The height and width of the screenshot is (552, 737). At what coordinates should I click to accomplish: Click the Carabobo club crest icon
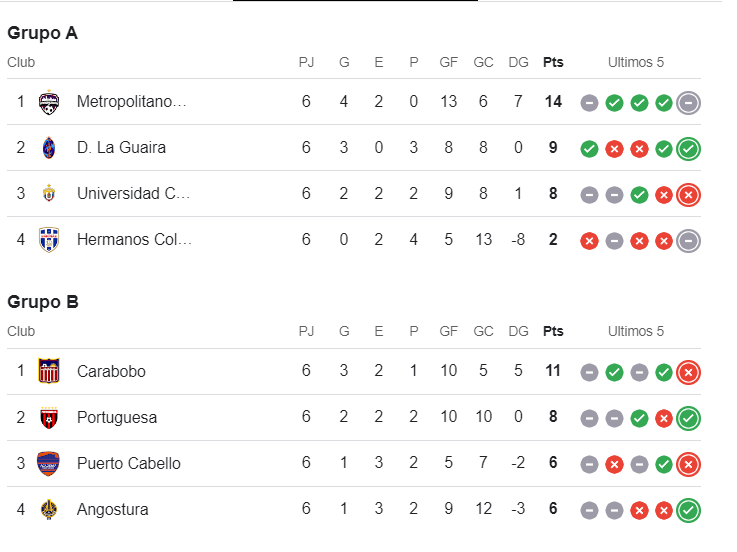point(49,371)
